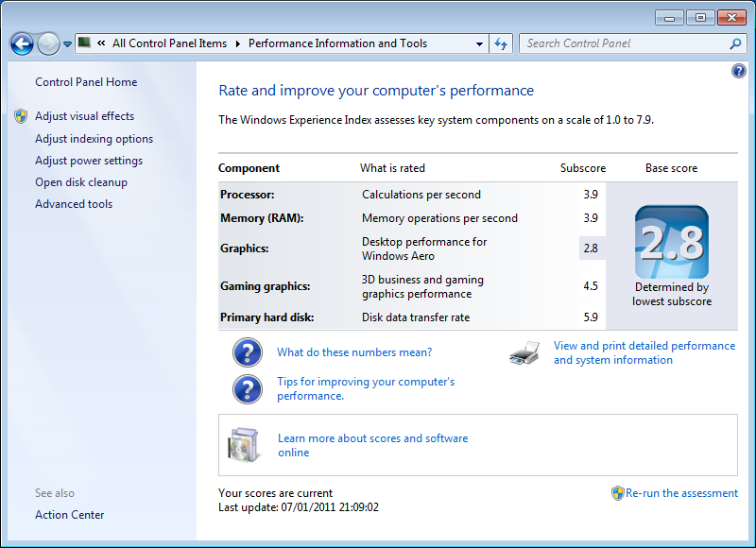The height and width of the screenshot is (548, 756).
Task: Go back with the blue Back arrow
Action: 22,43
